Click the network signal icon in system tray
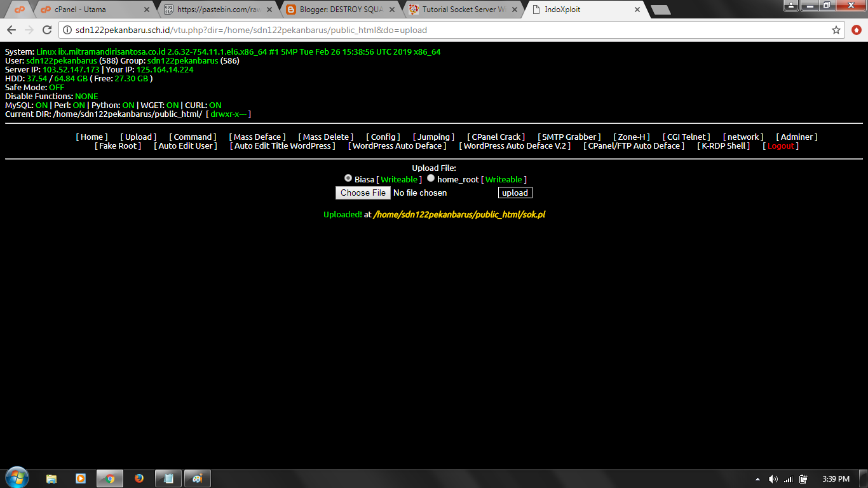 788,478
